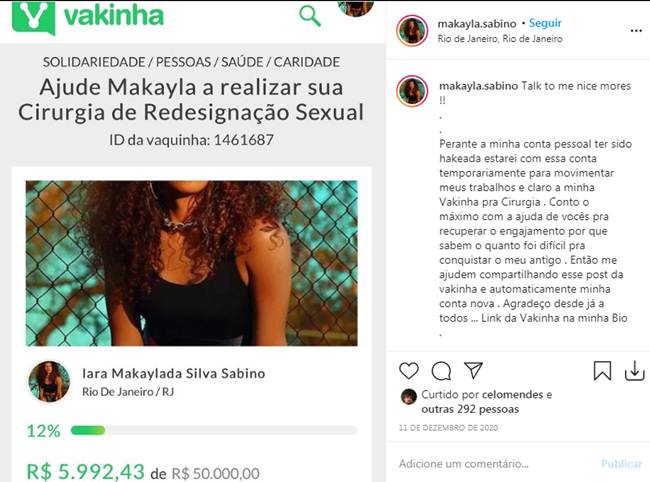The height and width of the screenshot is (482, 650).
Task: Open comments with the speech bubble icon
Action: click(441, 371)
